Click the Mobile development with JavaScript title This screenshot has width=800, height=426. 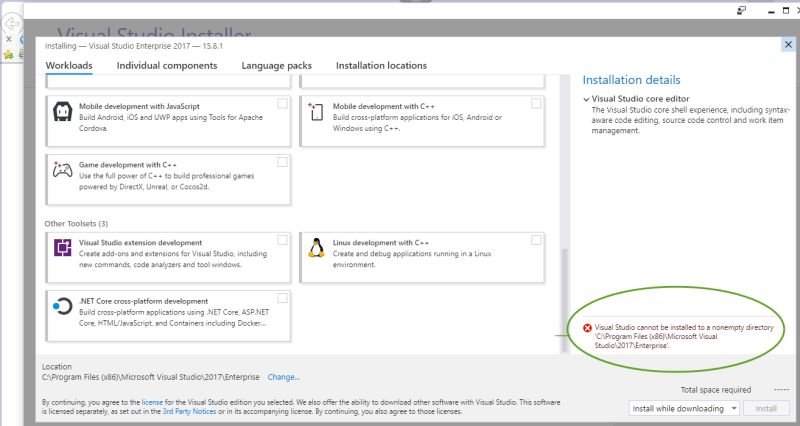click(x=139, y=107)
